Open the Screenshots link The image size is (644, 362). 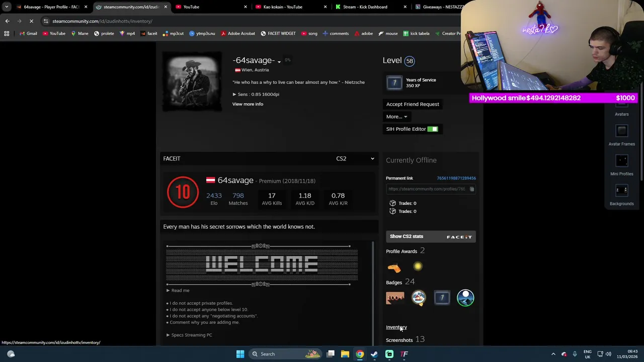pos(399,340)
